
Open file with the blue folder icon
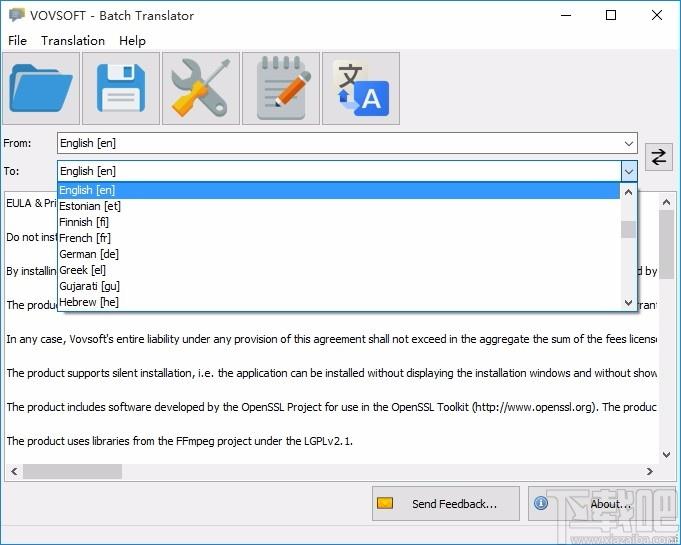[x=41, y=89]
